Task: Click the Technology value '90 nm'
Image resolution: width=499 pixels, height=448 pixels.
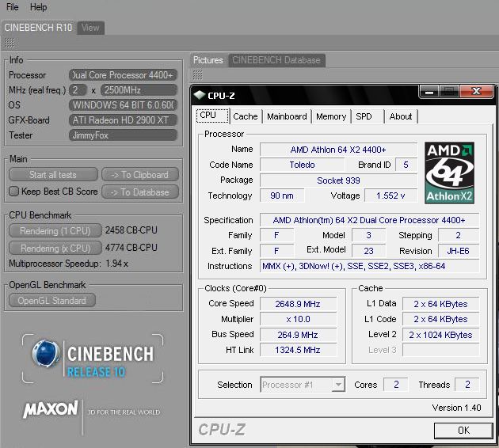Action: tap(282, 196)
